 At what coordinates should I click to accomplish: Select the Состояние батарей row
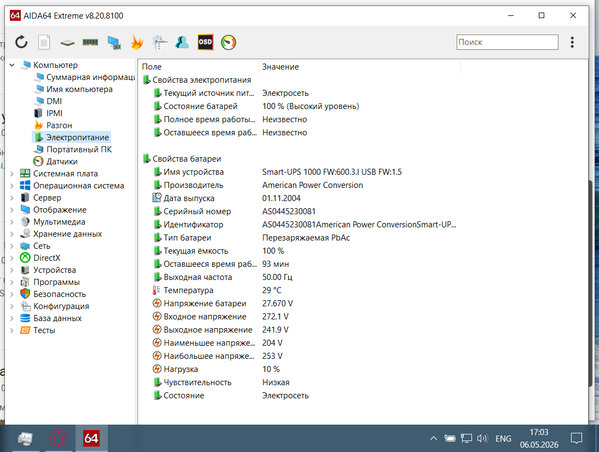(x=256, y=106)
